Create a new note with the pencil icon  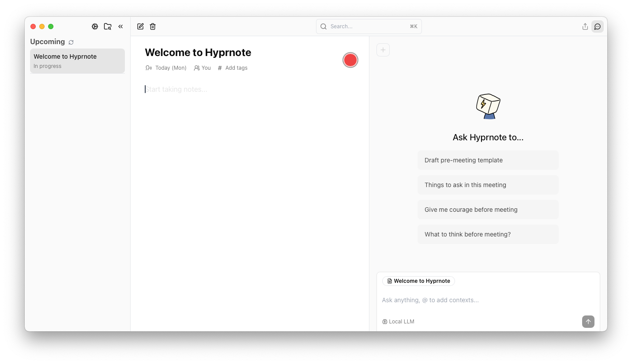coord(140,26)
